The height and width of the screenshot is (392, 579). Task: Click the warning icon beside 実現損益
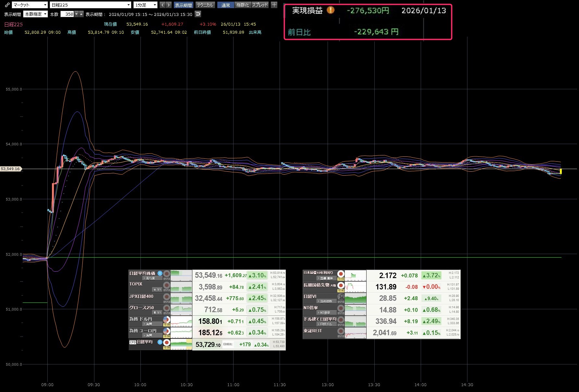(x=330, y=10)
